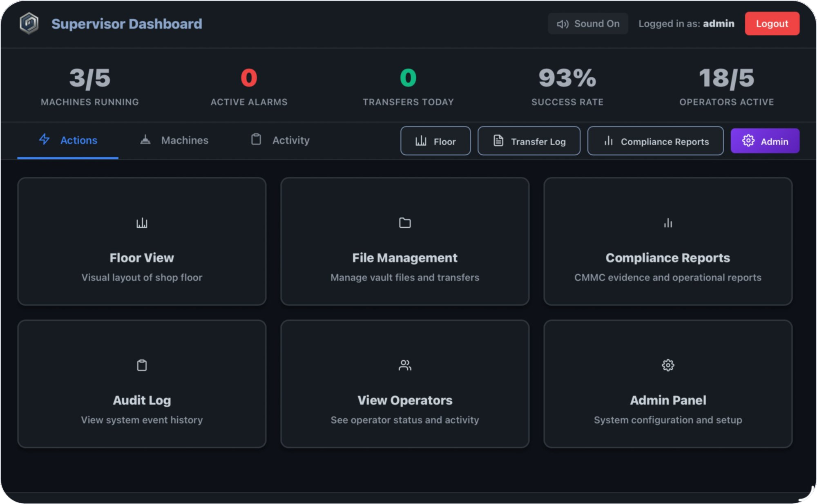
Task: Select the Transfer Log document icon
Action: (x=499, y=141)
